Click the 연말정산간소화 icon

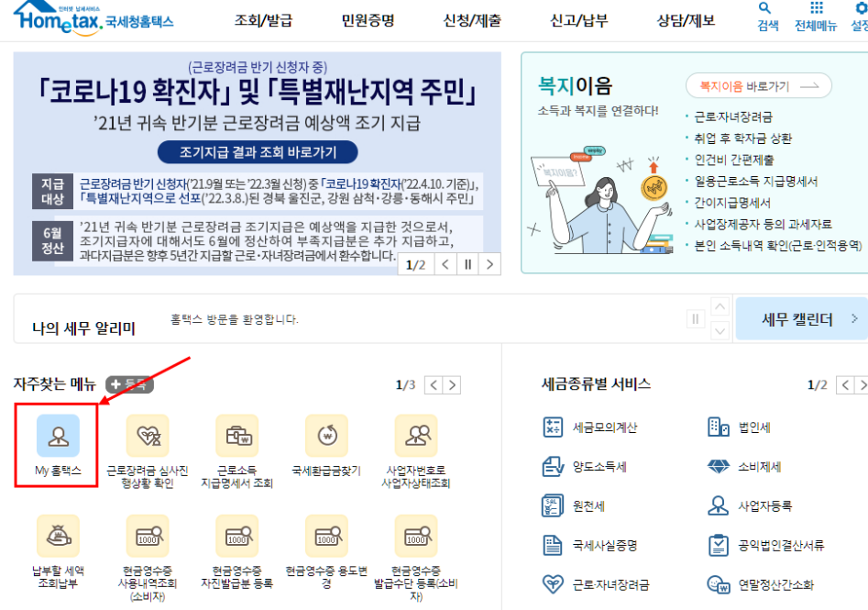719,584
